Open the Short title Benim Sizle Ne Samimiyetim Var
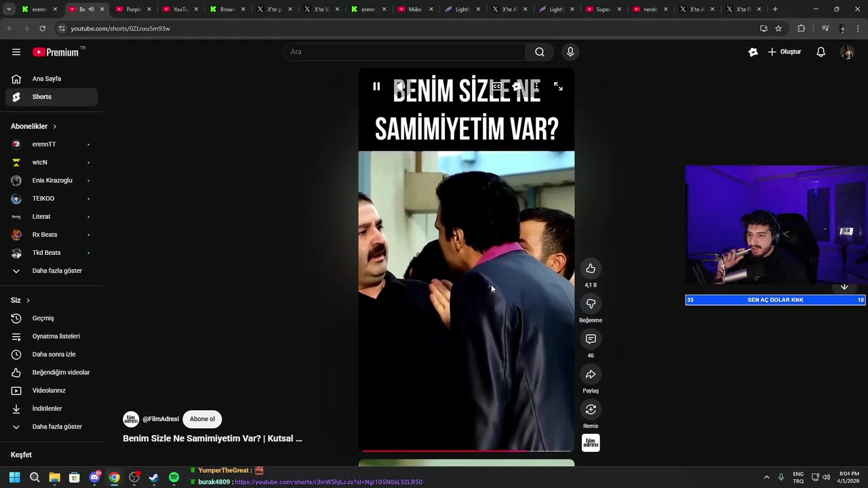Viewport: 868px width, 488px height. tap(212, 439)
